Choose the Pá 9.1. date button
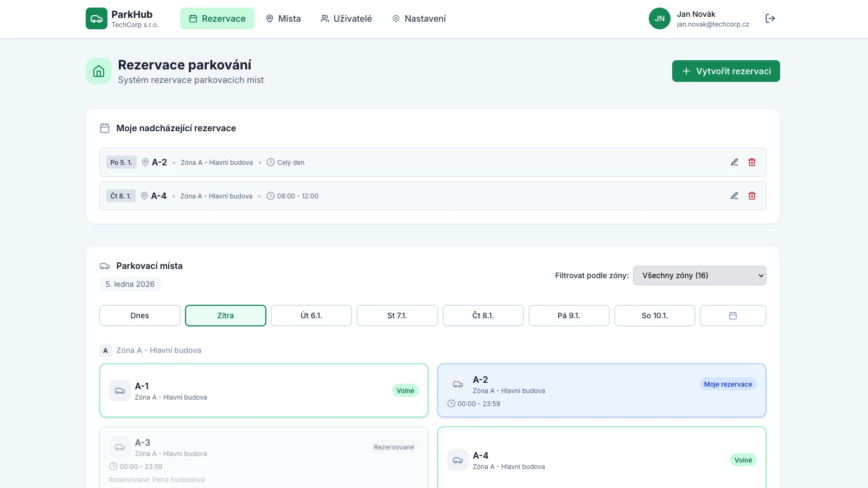Viewport: 868px width, 488px height. click(x=569, y=316)
